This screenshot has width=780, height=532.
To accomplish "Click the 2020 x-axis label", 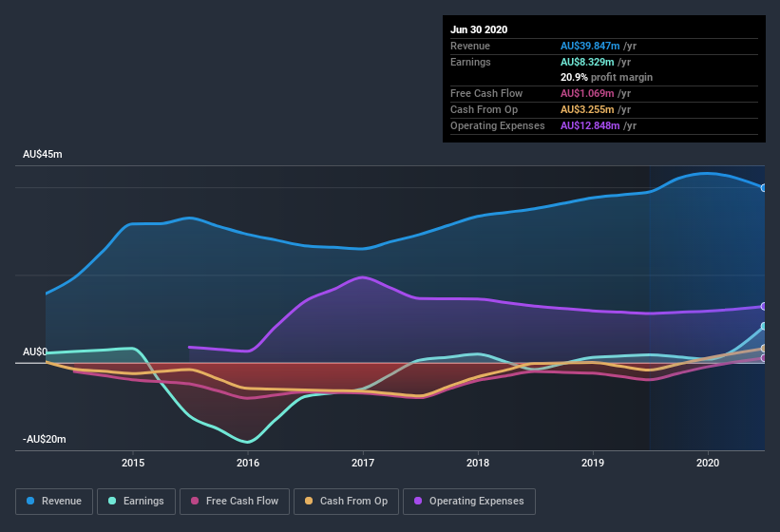I will point(708,463).
